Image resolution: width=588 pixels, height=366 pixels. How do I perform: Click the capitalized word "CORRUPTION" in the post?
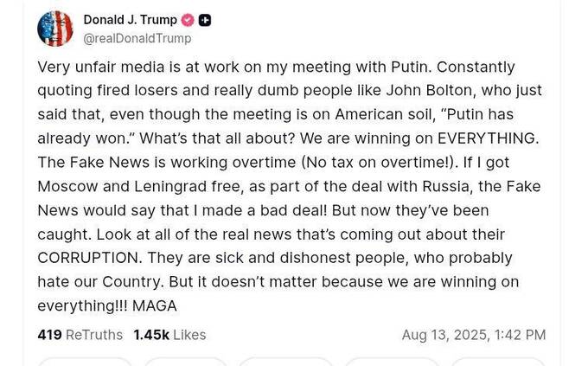(x=87, y=258)
